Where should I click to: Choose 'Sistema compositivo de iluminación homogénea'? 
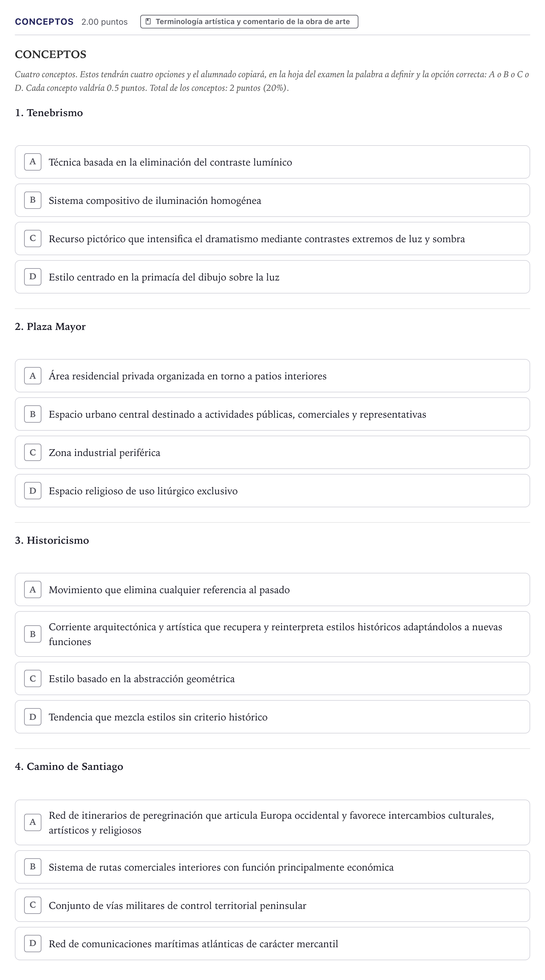click(x=272, y=201)
